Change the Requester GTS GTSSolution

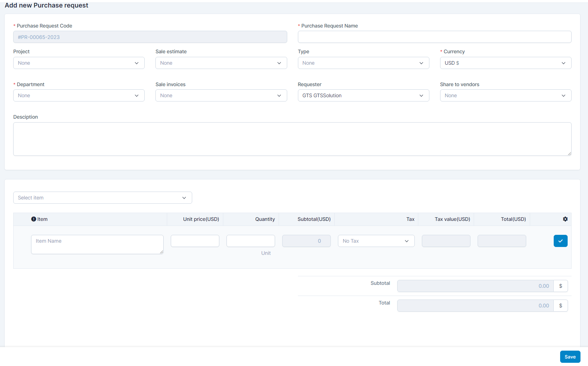pos(363,95)
